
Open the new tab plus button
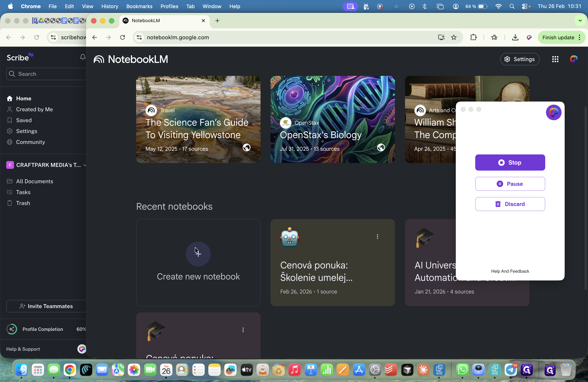click(217, 21)
